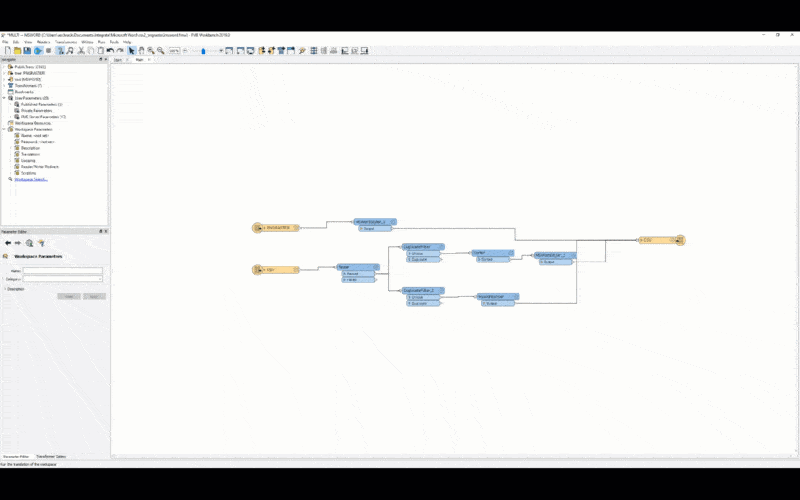The width and height of the screenshot is (800, 500).
Task: Click the writer icon on the CSV destination
Action: pos(679,240)
